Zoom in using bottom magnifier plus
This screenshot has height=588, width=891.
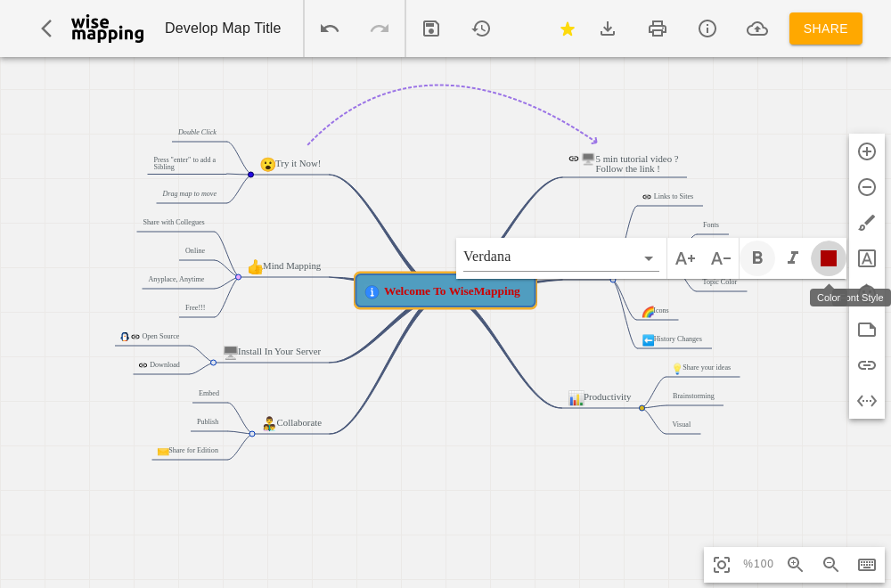click(x=795, y=564)
